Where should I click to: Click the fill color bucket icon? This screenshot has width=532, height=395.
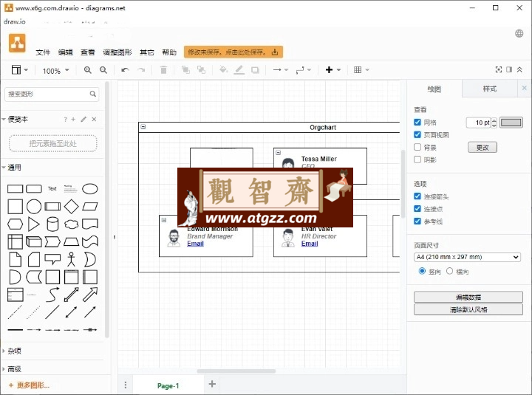click(223, 70)
